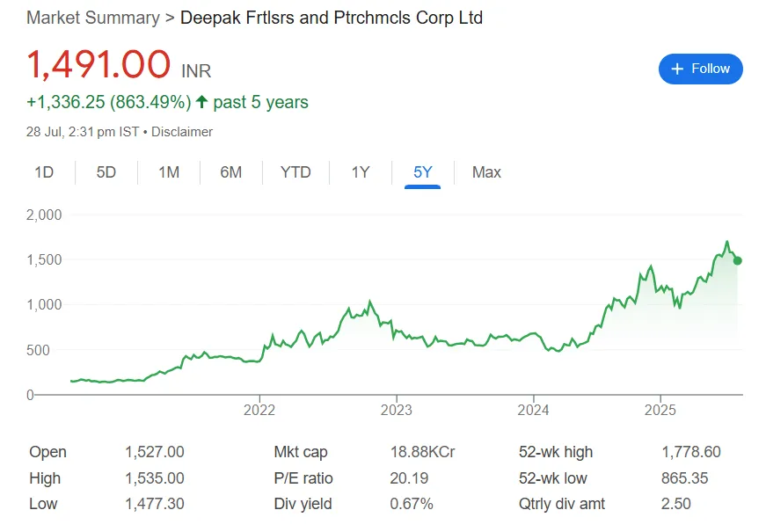The height and width of the screenshot is (532, 766).
Task: Open the Max range chart
Action: 486,172
